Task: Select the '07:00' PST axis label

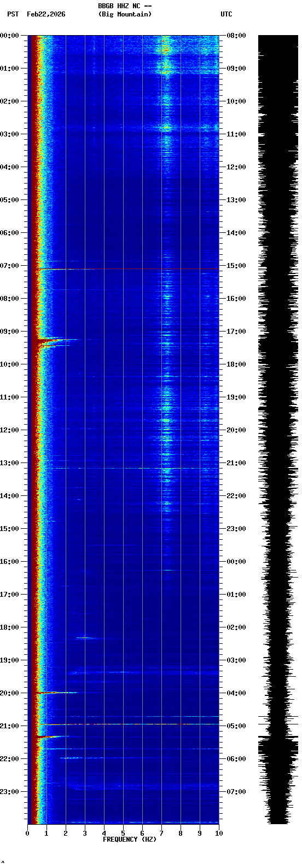Action: pos(9,266)
